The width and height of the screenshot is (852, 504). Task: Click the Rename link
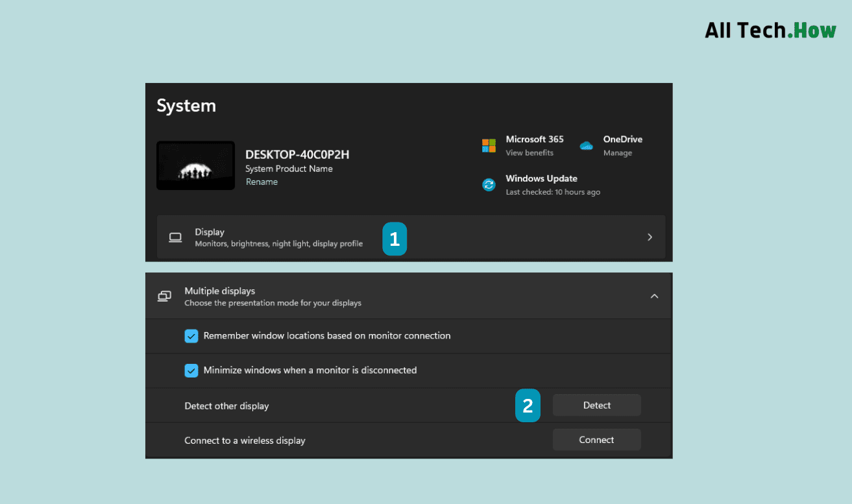pos(262,182)
